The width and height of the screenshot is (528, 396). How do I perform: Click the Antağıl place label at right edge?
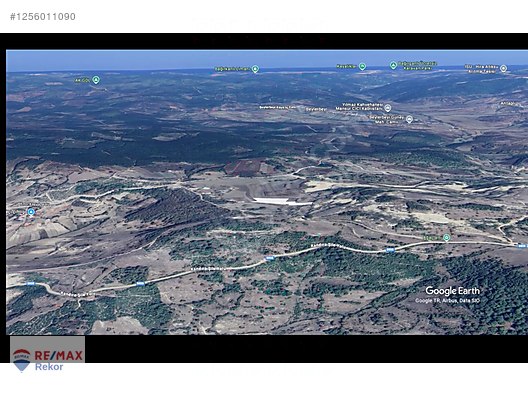[509, 103]
